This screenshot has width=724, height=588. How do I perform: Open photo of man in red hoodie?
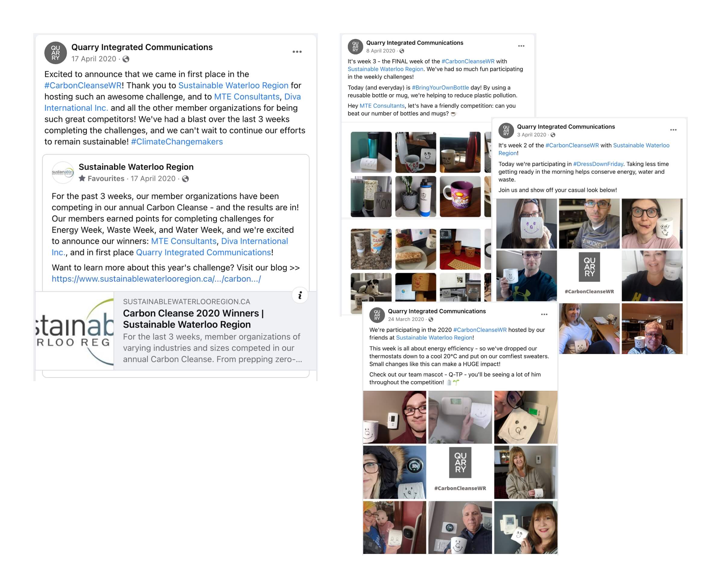(x=394, y=417)
